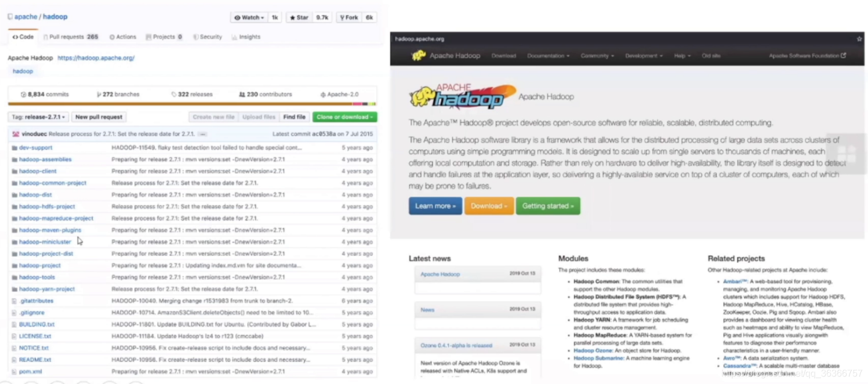Switch to the Projects tab
This screenshot has width=868, height=384.
point(164,37)
